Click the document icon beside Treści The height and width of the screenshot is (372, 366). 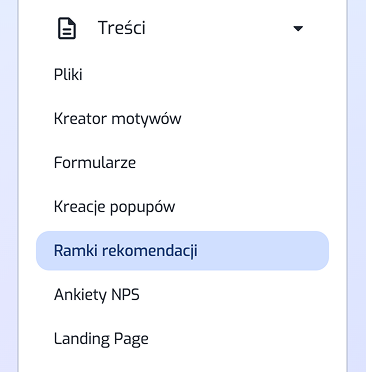(67, 28)
